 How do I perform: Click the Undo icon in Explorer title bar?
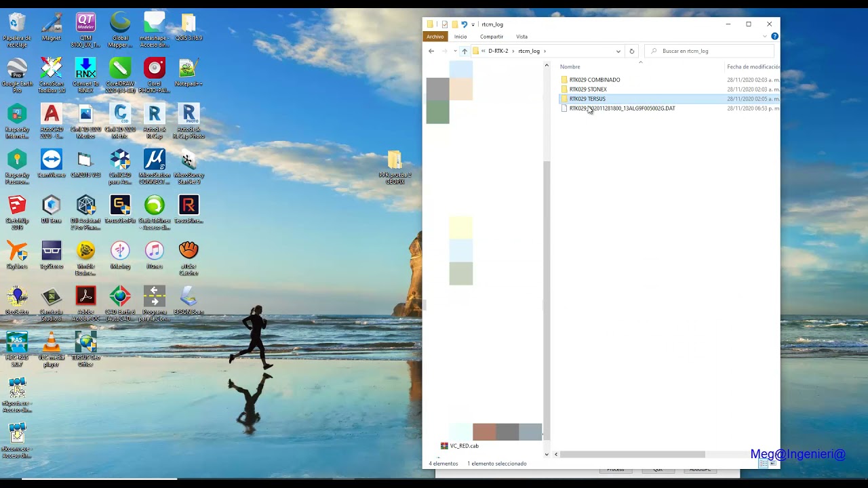(x=465, y=24)
